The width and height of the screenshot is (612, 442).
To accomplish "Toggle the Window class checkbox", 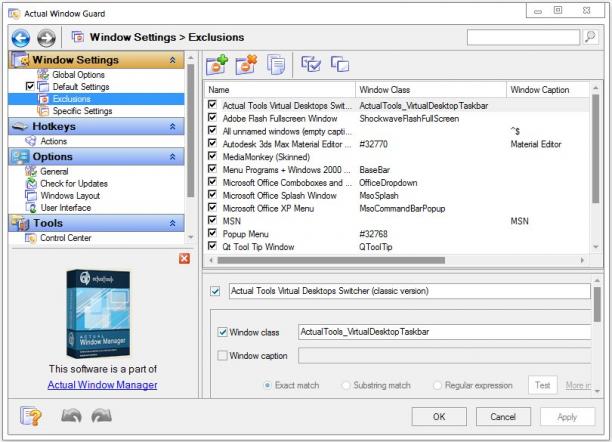I will (222, 332).
